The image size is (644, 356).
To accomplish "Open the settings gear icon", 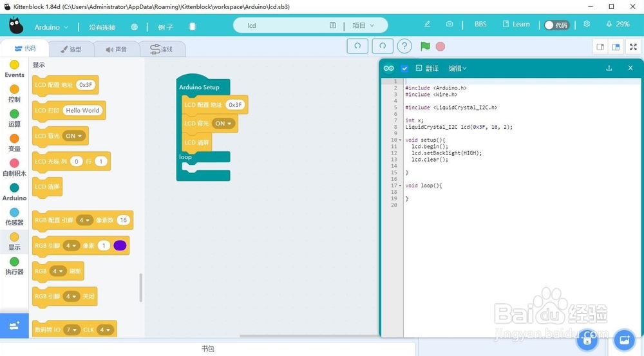I will pos(587,24).
